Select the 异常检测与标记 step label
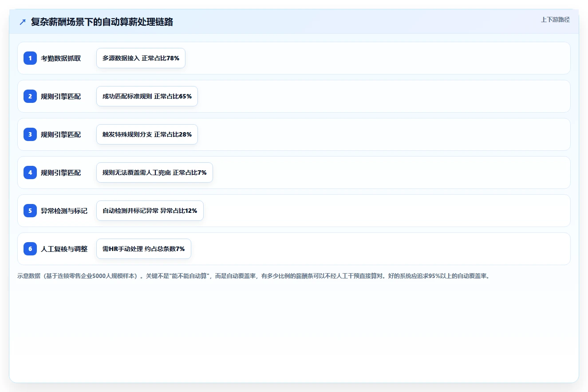This screenshot has height=392, width=588. 64,211
